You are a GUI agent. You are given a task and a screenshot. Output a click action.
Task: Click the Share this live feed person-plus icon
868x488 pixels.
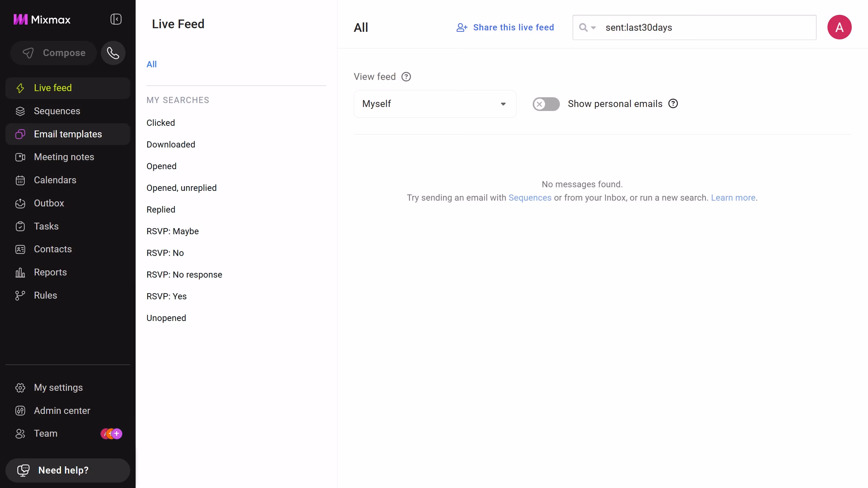pyautogui.click(x=462, y=27)
